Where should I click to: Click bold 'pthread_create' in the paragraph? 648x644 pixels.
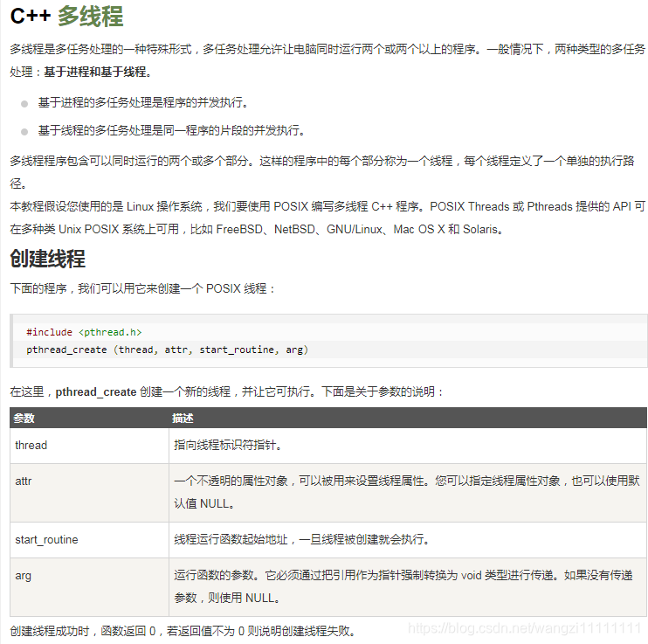96,391
